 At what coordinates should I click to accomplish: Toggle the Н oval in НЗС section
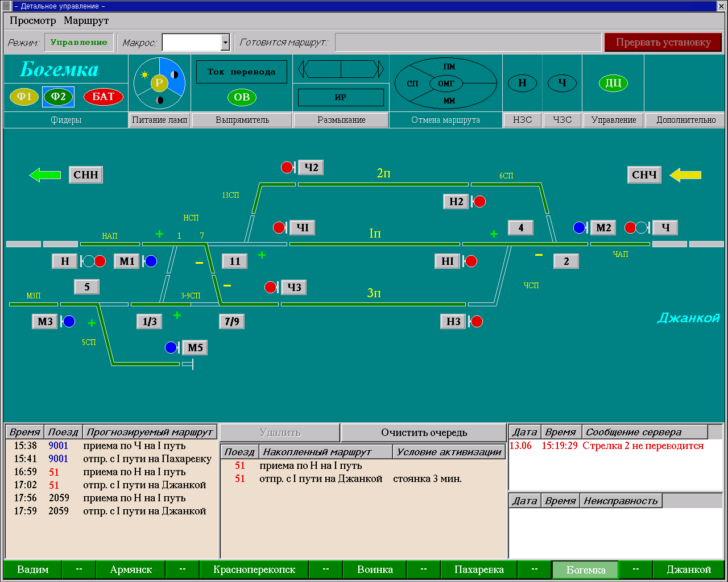click(522, 84)
